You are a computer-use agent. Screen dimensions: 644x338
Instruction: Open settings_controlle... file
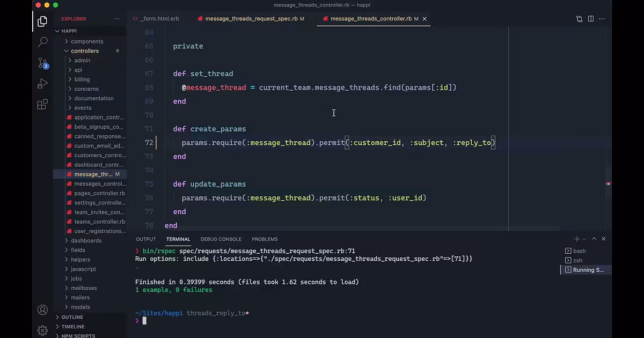pos(100,203)
